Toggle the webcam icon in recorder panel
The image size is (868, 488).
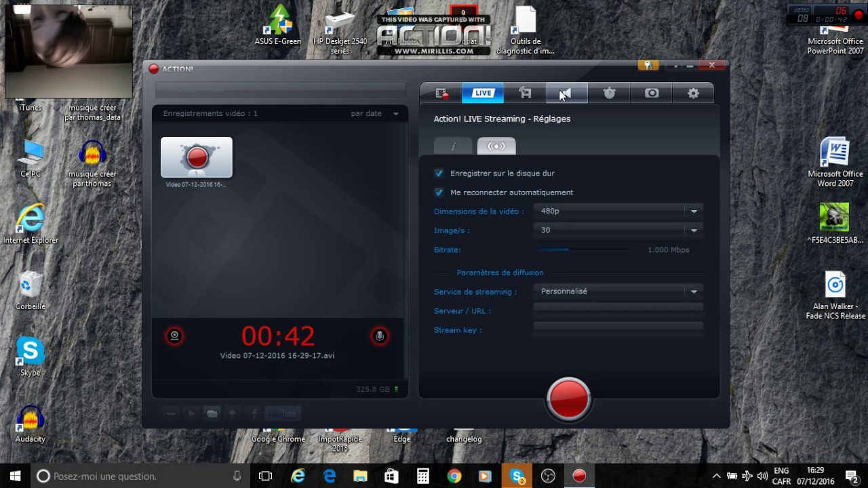tap(175, 335)
